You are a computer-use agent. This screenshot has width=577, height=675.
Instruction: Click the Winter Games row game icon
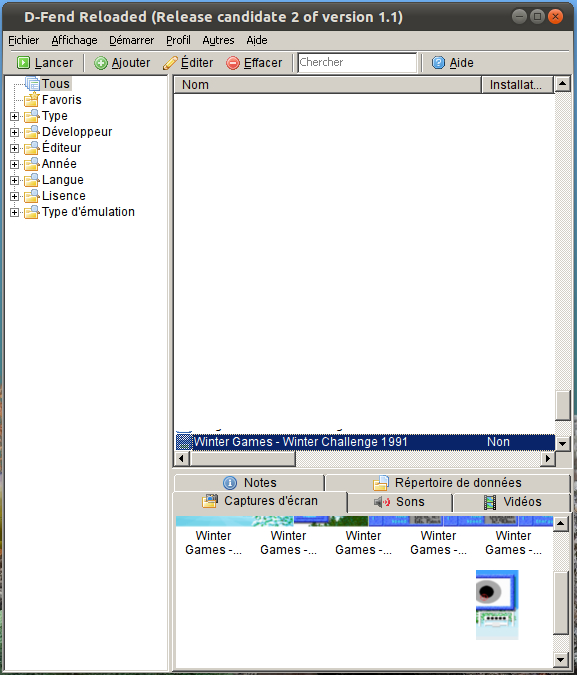click(184, 442)
